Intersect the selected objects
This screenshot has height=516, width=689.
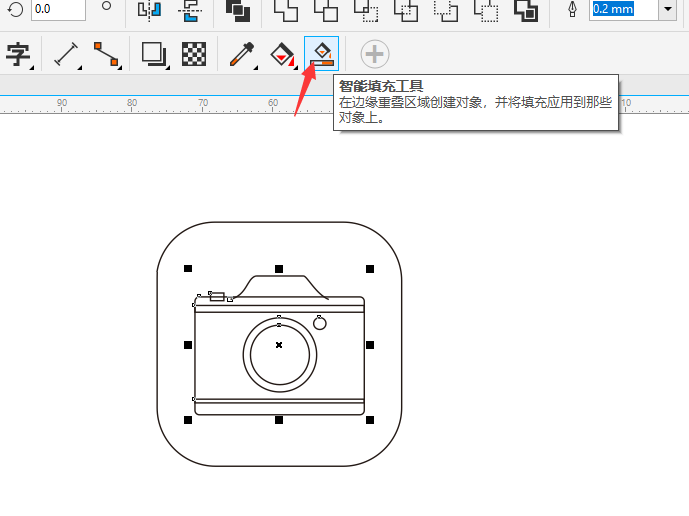[x=366, y=10]
